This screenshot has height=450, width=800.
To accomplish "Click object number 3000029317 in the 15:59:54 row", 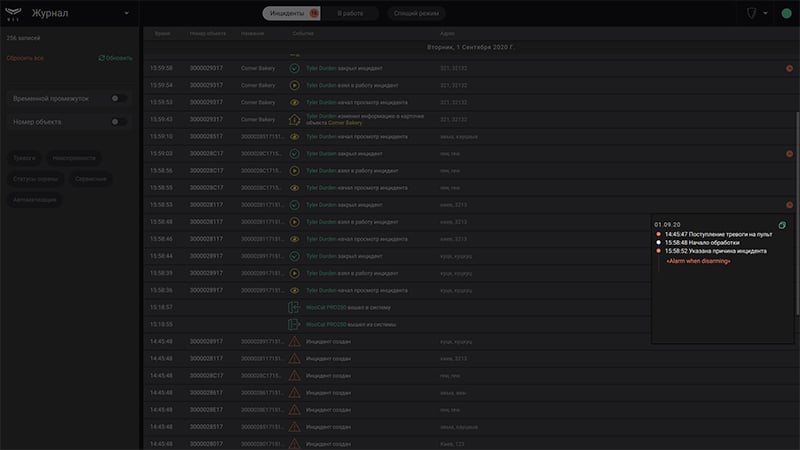I will click(206, 85).
